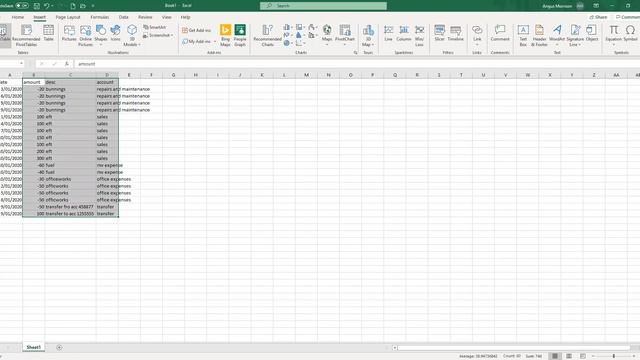Viewport: 640px width, 360px height.
Task: Click the Icons insert button
Action: (116, 33)
